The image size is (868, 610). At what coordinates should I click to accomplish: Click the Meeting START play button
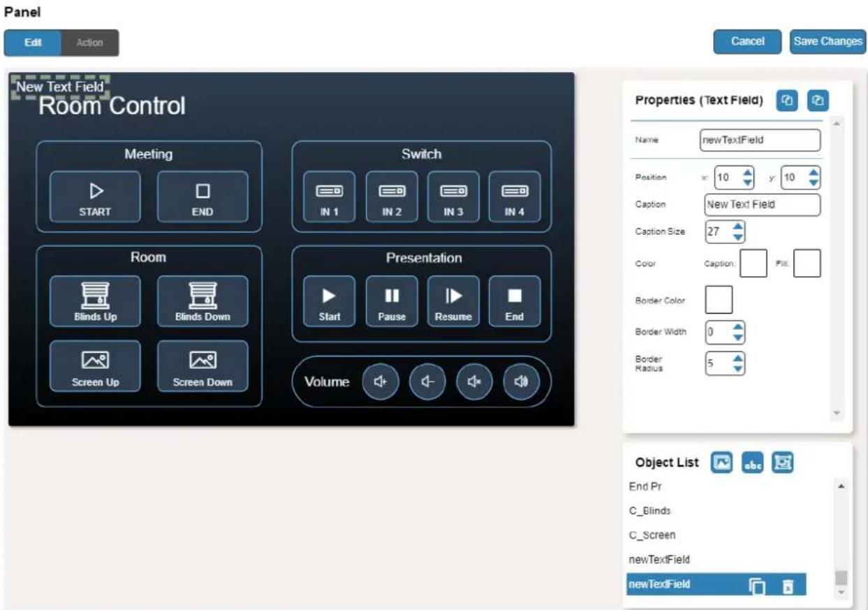[95, 197]
